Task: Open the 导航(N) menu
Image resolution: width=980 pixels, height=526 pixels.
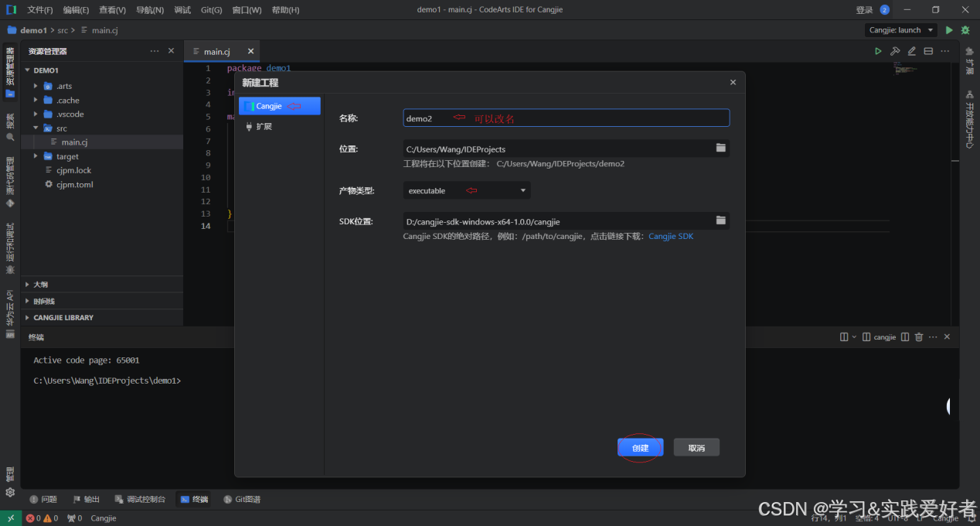Action: 149,10
